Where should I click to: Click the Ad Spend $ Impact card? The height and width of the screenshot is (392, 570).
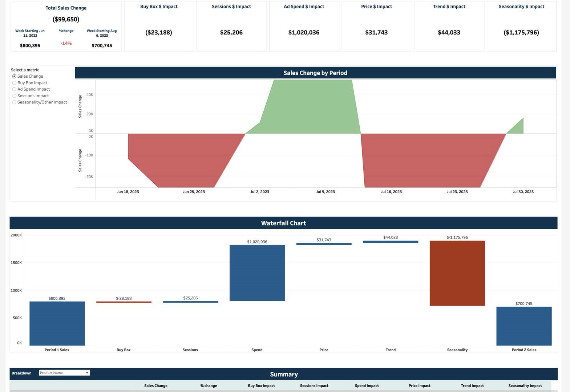click(x=304, y=26)
